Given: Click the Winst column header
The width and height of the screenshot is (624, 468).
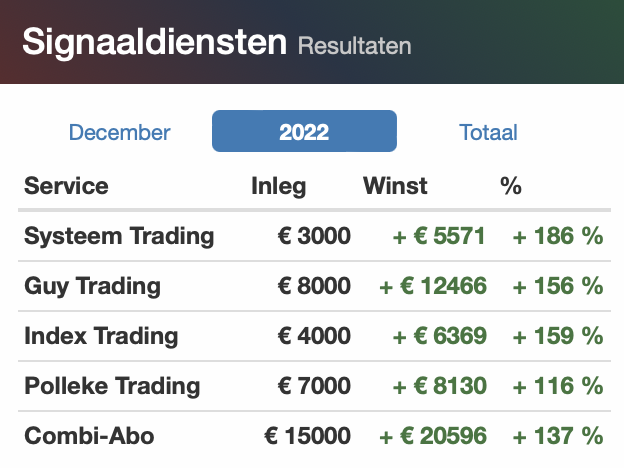Looking at the screenshot, I should (395, 186).
